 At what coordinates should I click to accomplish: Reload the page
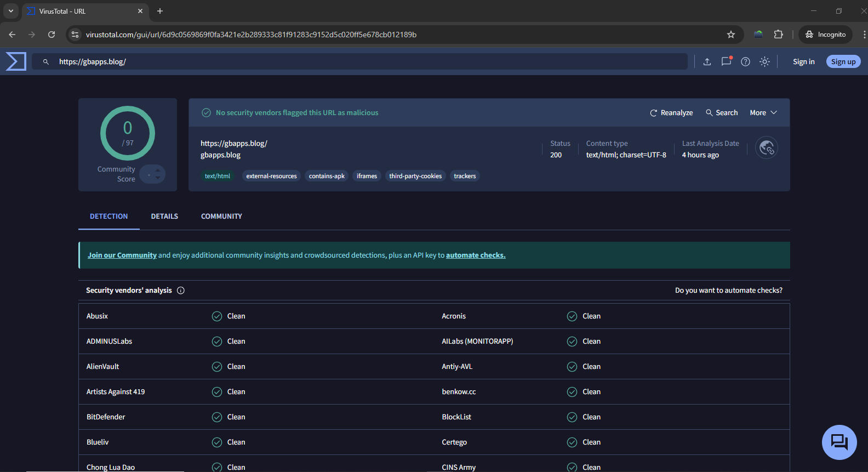[52, 35]
